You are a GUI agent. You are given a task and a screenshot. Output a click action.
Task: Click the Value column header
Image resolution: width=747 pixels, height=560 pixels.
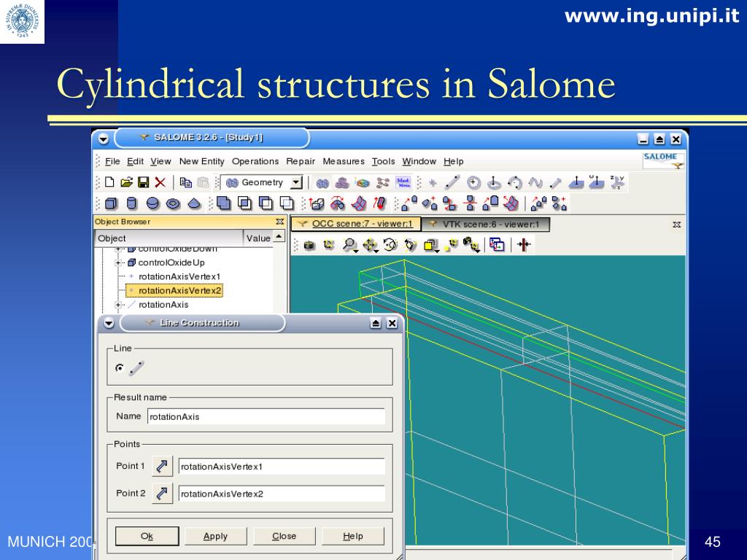click(258, 238)
